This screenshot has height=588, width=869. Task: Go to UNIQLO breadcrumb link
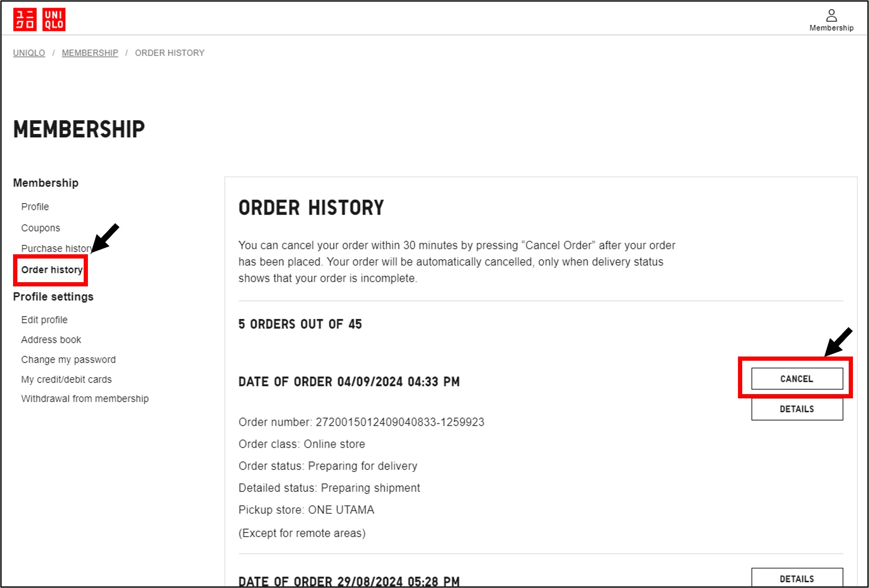29,53
